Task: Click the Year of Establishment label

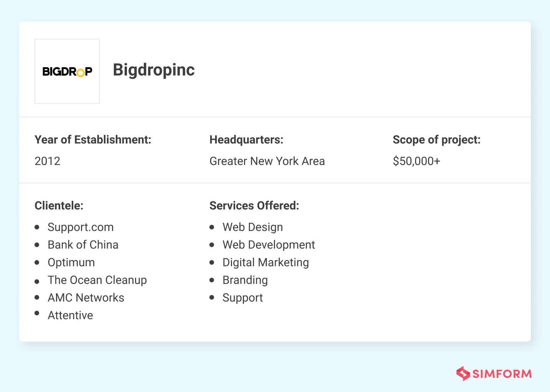Action: pos(93,140)
